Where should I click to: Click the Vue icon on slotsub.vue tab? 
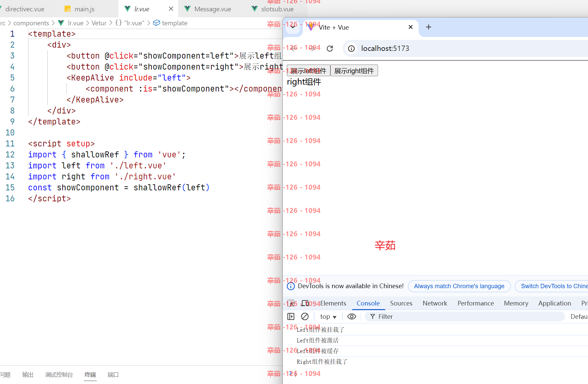tap(255, 9)
